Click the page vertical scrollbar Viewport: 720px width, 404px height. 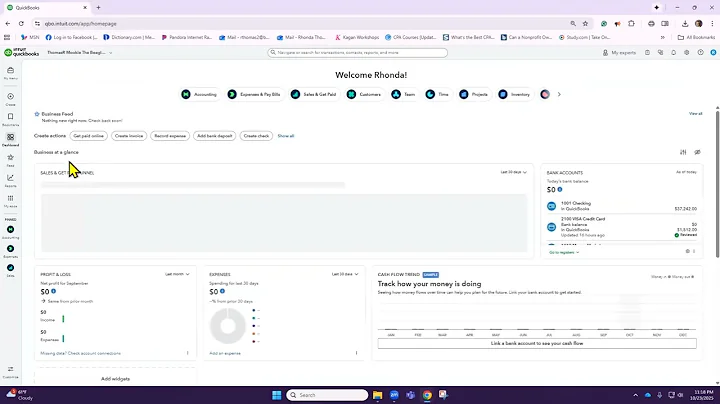(x=717, y=182)
